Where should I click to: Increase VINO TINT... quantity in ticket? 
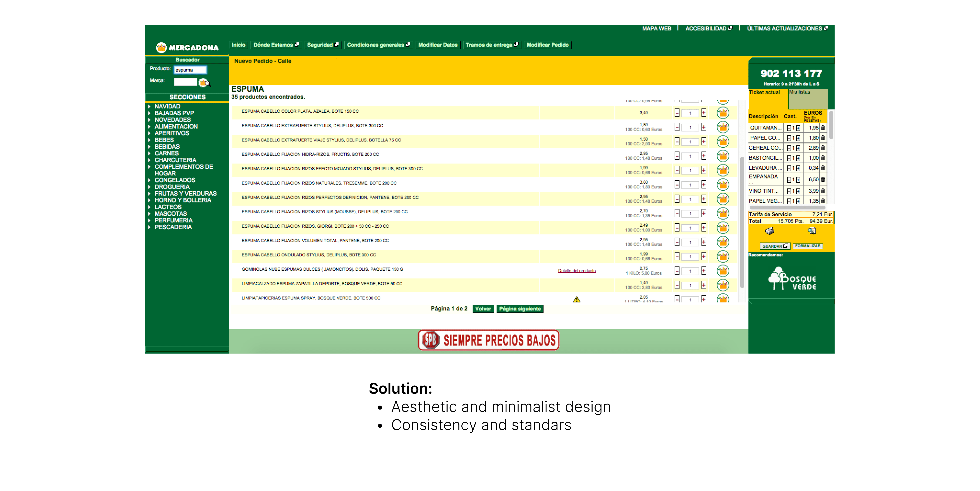point(798,192)
